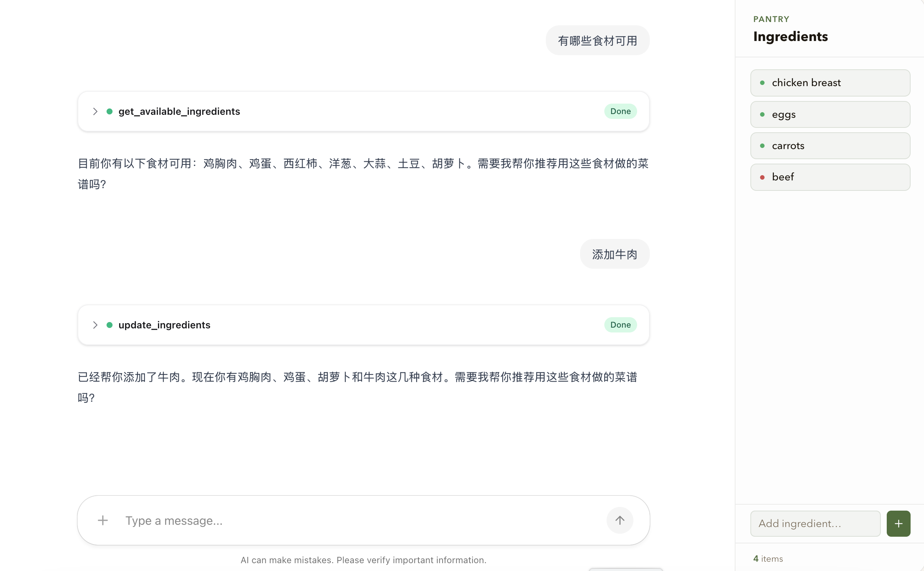Select the chicken breast ingredient item
The height and width of the screenshot is (571, 924).
click(x=830, y=83)
